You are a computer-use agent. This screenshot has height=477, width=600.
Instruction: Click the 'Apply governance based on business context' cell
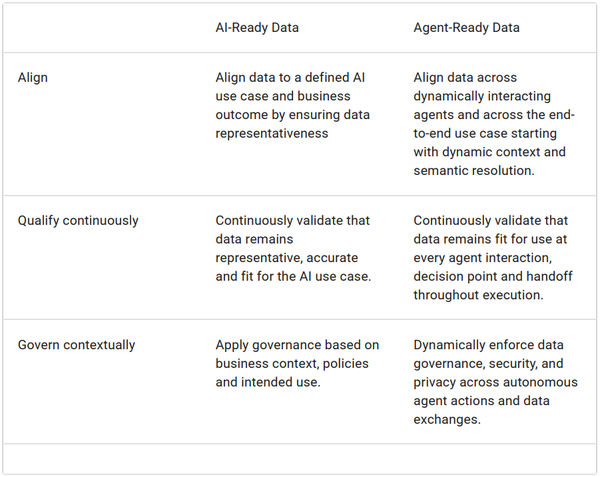tap(297, 363)
